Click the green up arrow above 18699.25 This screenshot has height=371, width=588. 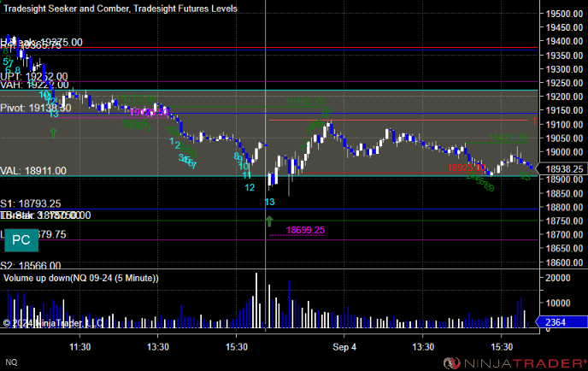(269, 221)
